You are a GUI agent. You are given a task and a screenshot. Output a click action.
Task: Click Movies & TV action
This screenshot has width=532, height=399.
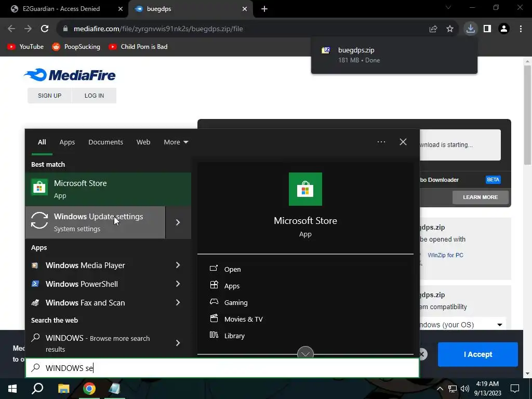point(243,319)
